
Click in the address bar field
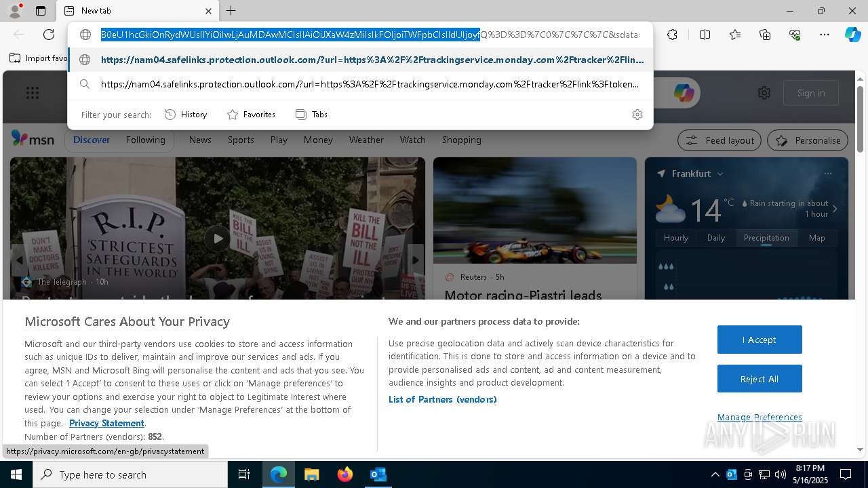coord(370,35)
